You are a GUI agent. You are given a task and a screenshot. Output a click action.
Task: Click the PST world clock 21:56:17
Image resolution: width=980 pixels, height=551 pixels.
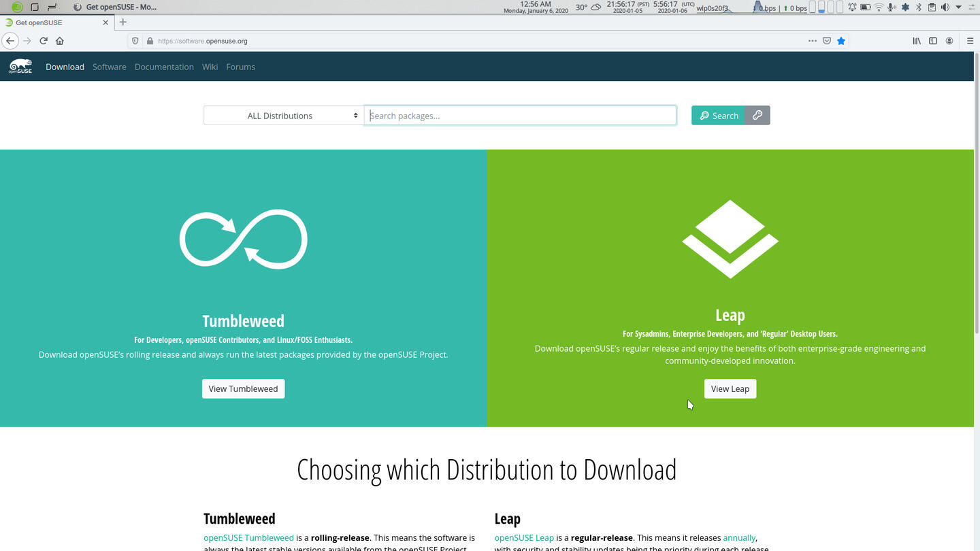627,7
